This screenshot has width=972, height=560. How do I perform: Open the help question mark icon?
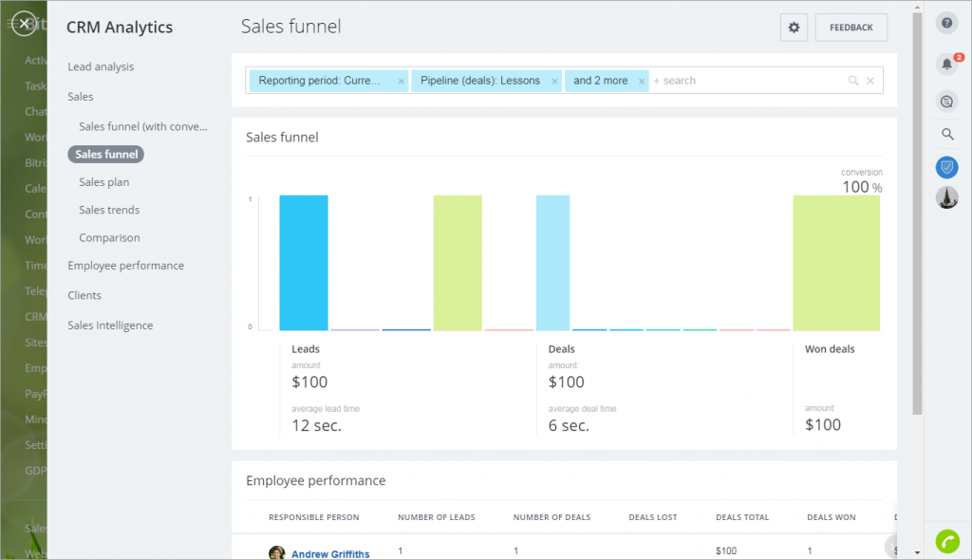(946, 23)
